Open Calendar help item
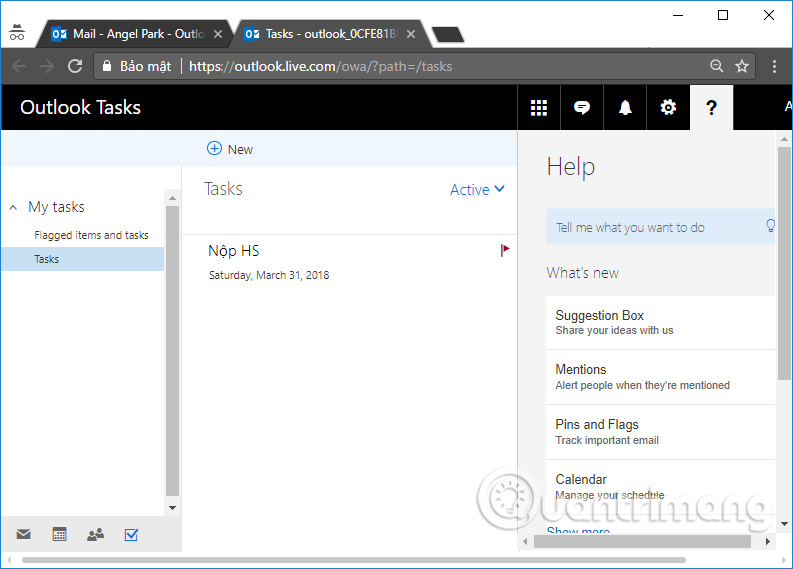 (x=660, y=487)
